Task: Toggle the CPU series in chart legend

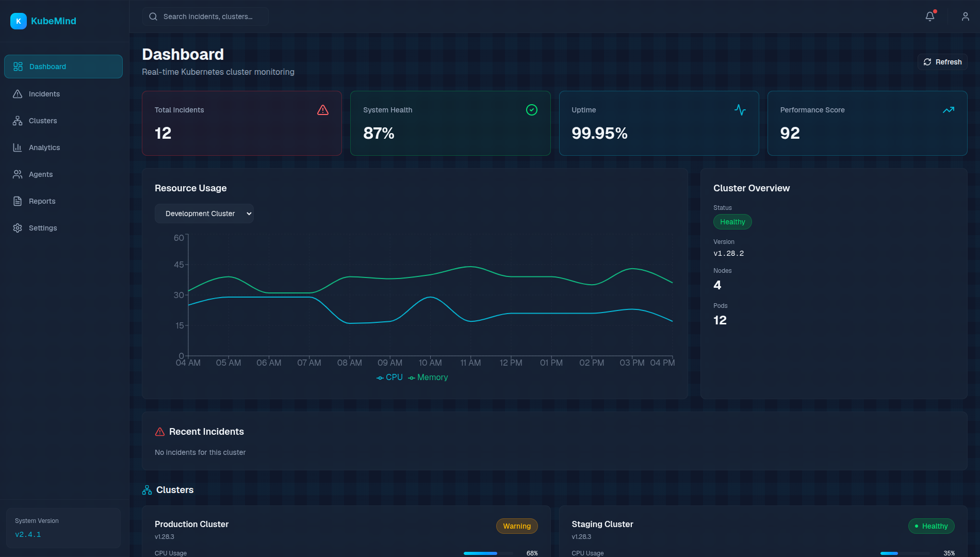Action: (x=389, y=378)
